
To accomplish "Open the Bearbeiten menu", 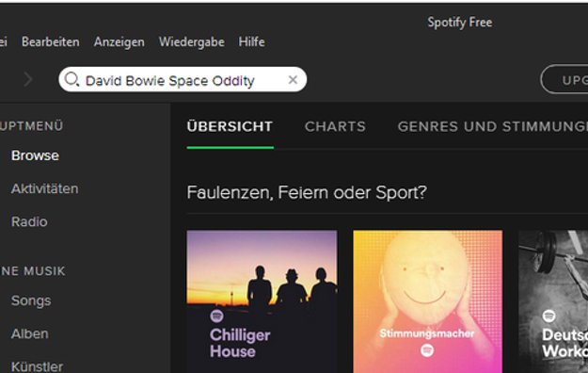I will tap(51, 41).
